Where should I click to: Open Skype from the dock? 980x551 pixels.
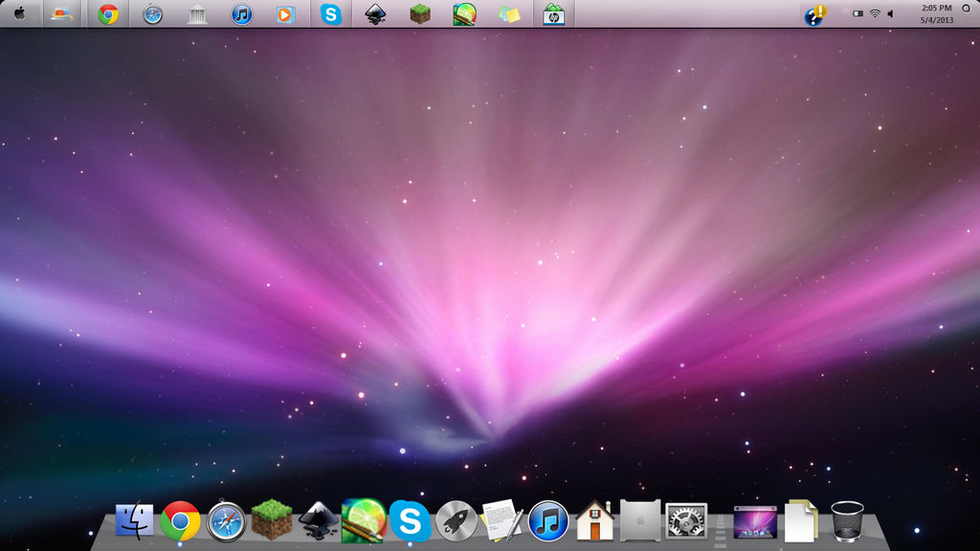(x=410, y=520)
